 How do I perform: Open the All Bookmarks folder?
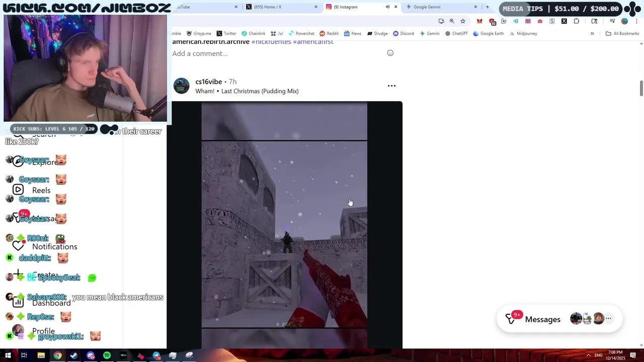622,34
